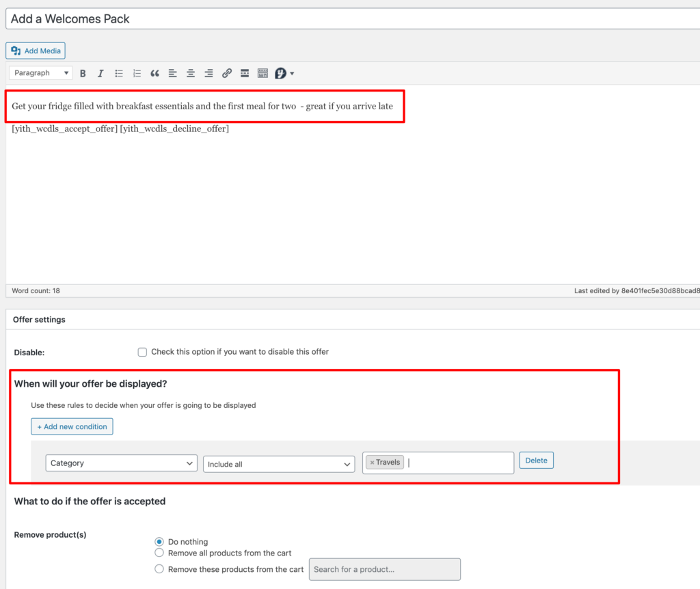Click the Last edited by status text
The width and height of the screenshot is (700, 589).
(637, 291)
